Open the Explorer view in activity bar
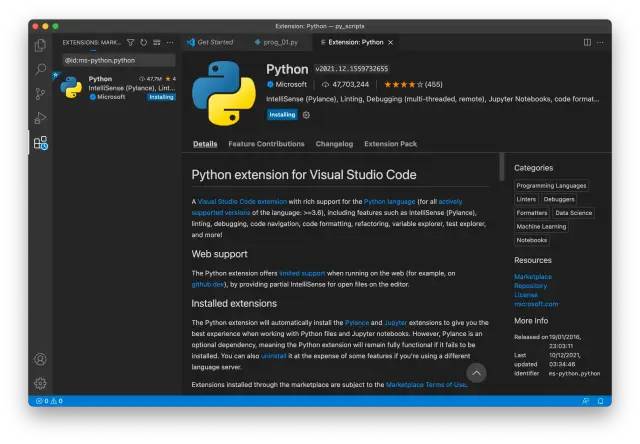The height and width of the screenshot is (444, 640). point(40,45)
